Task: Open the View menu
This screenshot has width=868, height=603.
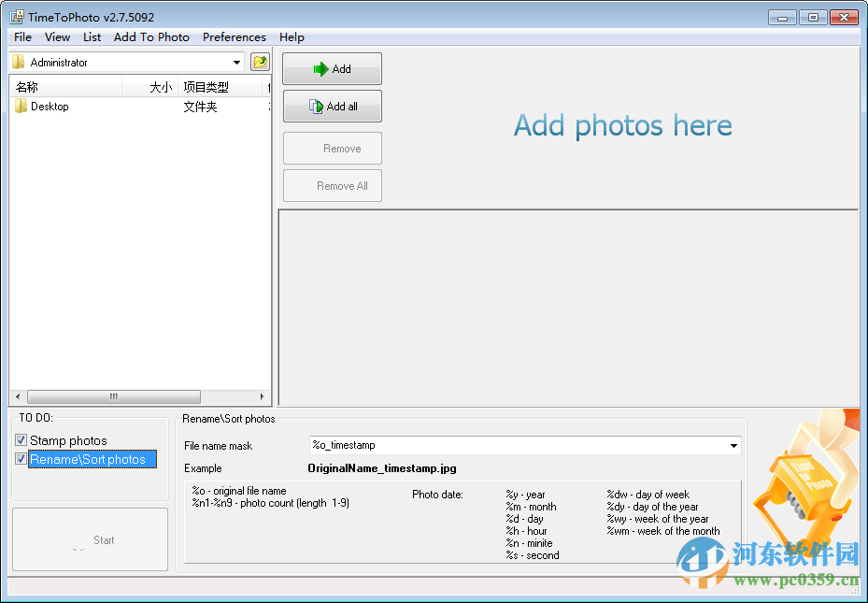Action: click(x=57, y=37)
